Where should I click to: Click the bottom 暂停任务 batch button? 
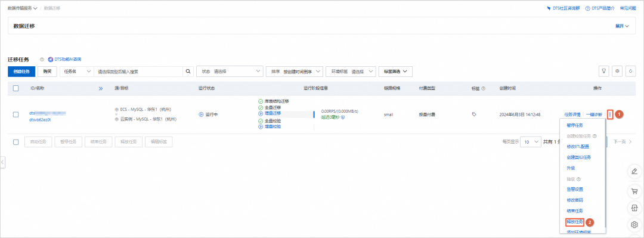pyautogui.click(x=68, y=142)
